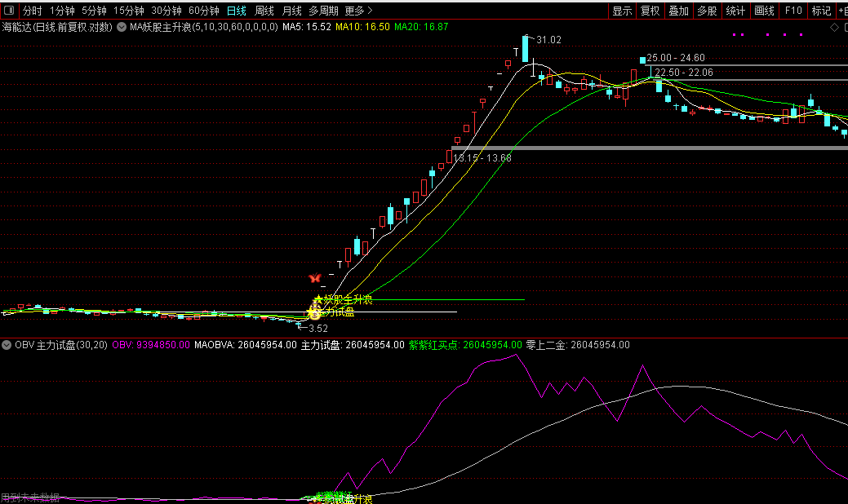The image size is (848, 504).
Task: Open main indicator dropdown beside 海能达
Action: 122,27
